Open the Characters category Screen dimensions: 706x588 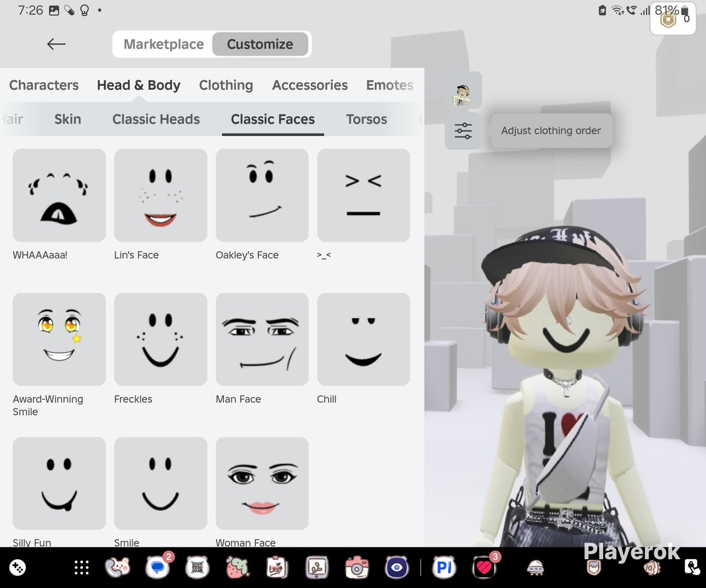point(44,85)
